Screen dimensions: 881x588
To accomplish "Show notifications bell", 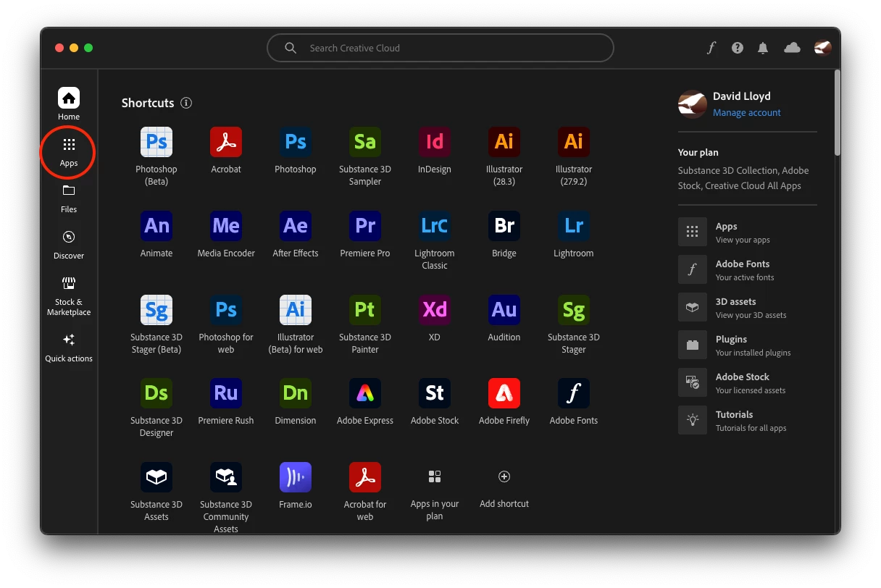I will 763,48.
